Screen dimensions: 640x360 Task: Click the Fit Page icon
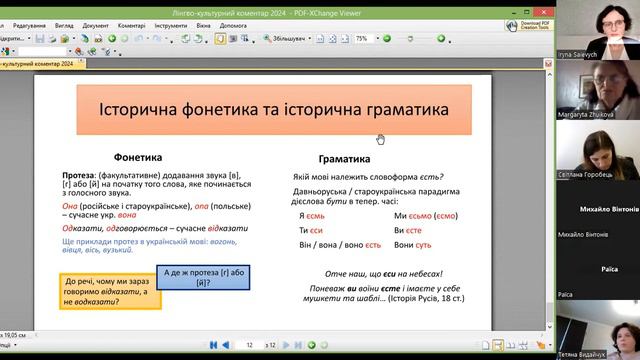[x=333, y=39]
